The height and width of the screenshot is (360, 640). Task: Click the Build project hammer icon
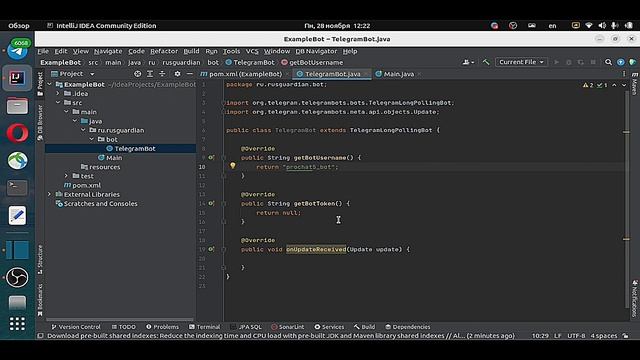point(486,62)
